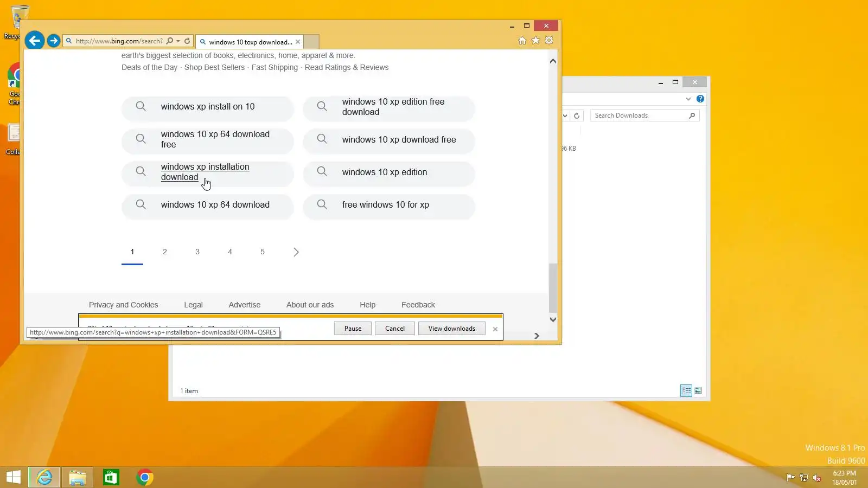The height and width of the screenshot is (488, 868).
Task: Go back in Internet Explorer
Action: 35,41
